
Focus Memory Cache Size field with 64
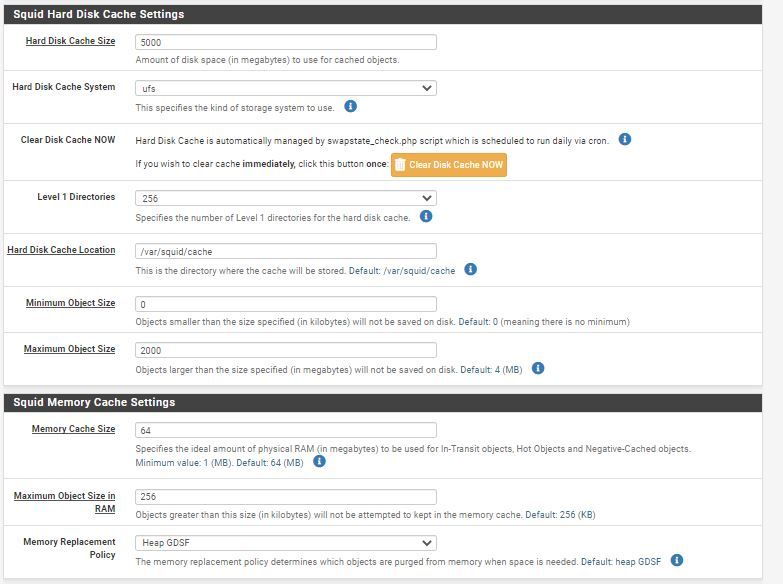click(x=286, y=430)
